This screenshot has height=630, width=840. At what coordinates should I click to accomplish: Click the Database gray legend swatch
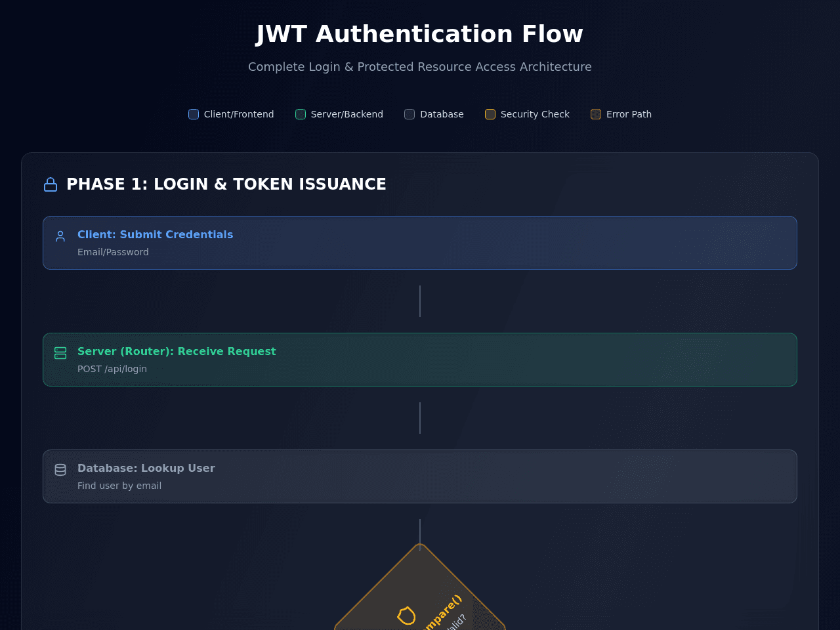pyautogui.click(x=409, y=114)
